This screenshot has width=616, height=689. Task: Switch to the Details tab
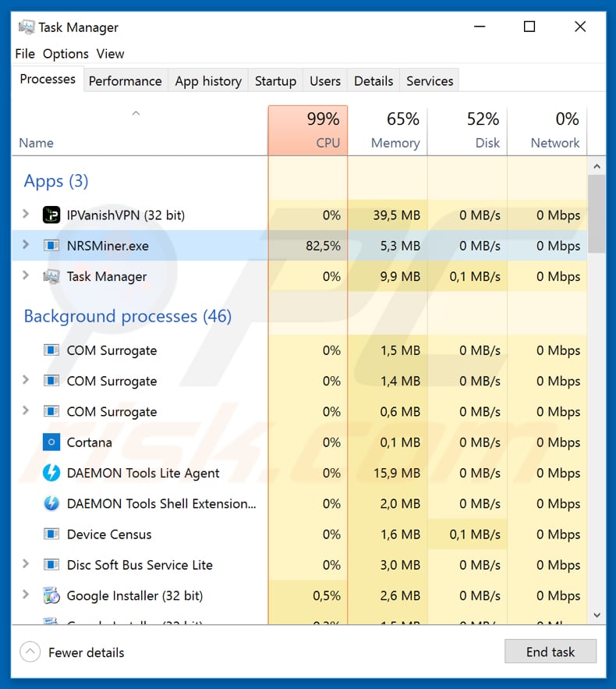coord(373,81)
